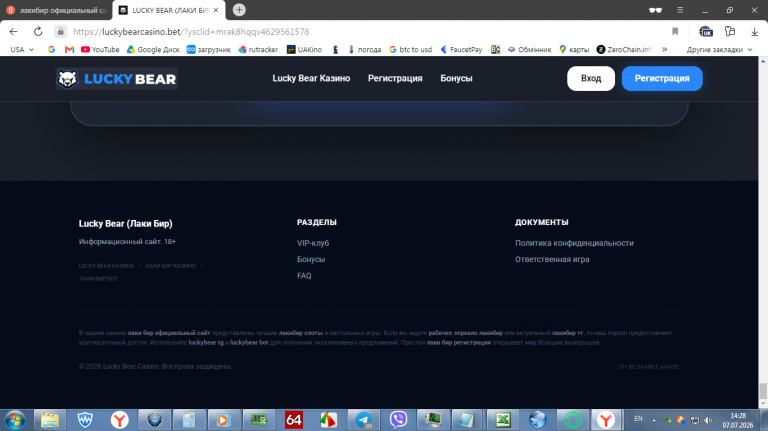Open the calculator taskbar icon
768x431 pixels.
click(x=189, y=420)
